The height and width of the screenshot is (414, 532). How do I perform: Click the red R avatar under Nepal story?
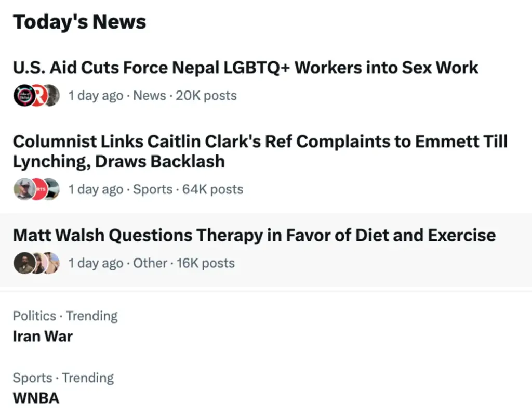click(x=38, y=95)
